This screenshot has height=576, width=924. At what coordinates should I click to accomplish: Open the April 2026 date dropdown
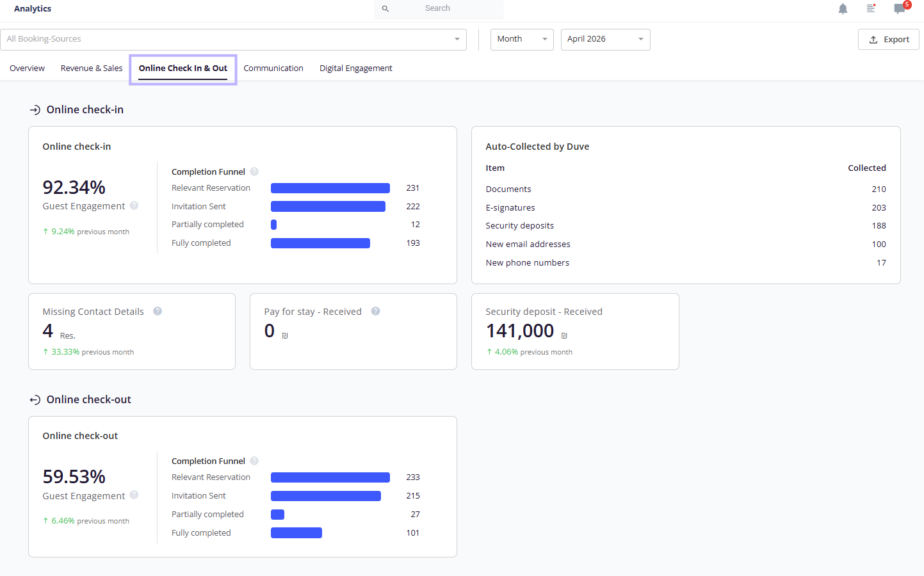point(605,40)
